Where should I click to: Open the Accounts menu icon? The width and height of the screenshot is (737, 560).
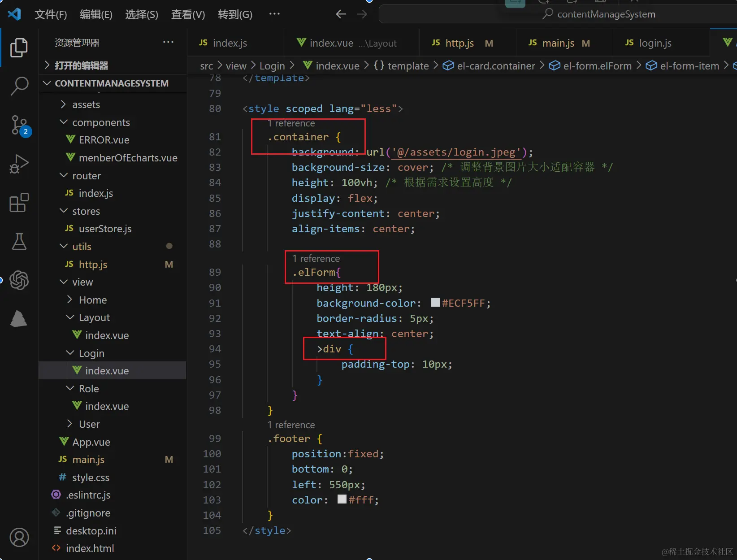tap(19, 537)
